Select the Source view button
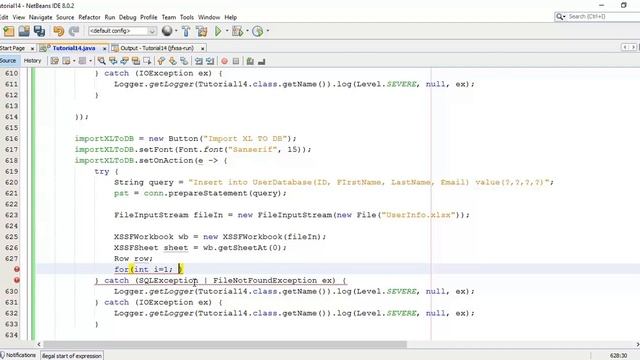640x360 pixels. [8, 61]
